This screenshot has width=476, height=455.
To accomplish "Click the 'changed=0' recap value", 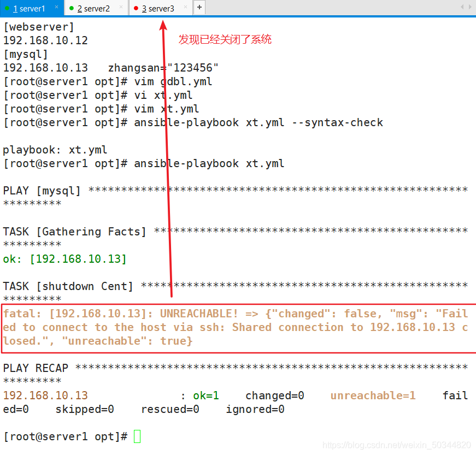I will click(x=275, y=395).
